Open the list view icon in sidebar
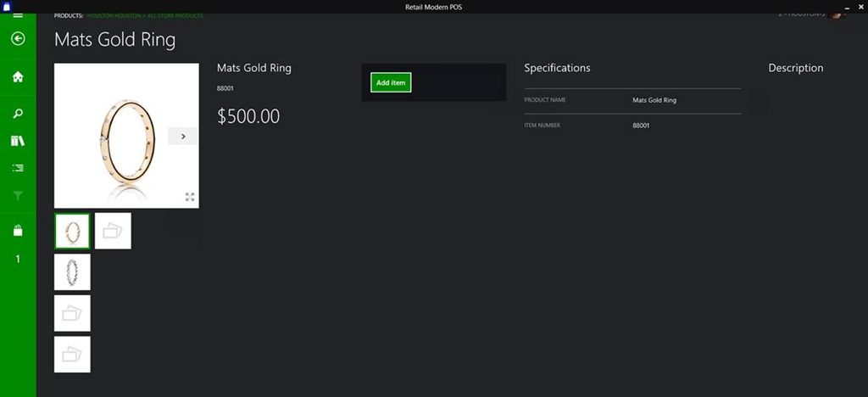This screenshot has height=397, width=868. pos(18,169)
